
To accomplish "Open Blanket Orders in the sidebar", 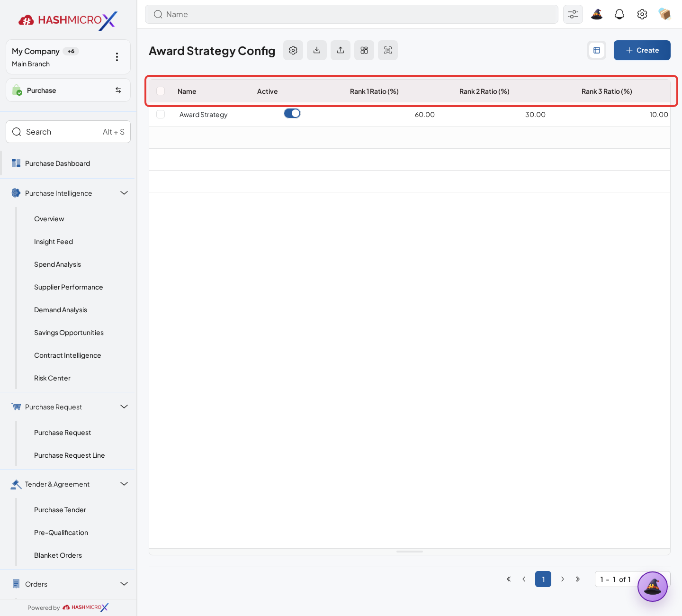I will pos(58,555).
